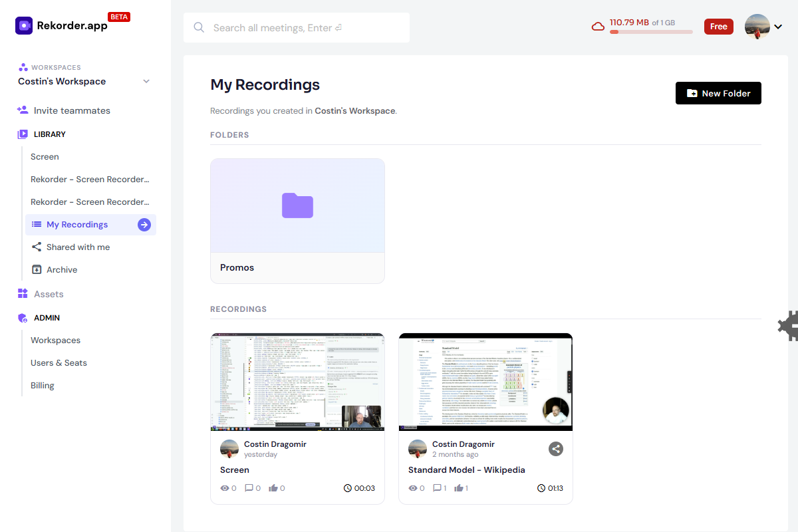798x532 pixels.
Task: Click Costin Dragomir name on Screen card
Action: coord(275,444)
